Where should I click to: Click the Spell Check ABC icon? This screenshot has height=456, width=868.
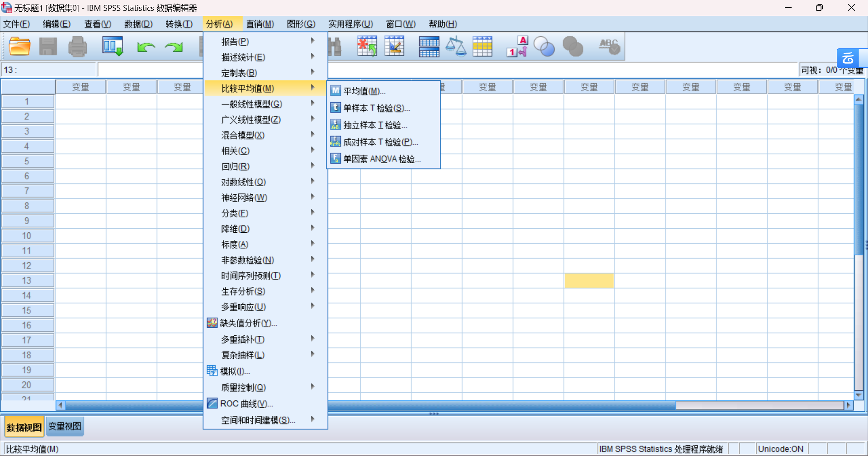[609, 46]
